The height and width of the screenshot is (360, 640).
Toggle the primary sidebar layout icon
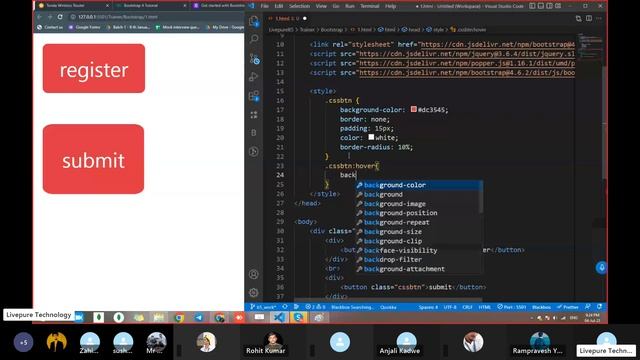pos(532,6)
